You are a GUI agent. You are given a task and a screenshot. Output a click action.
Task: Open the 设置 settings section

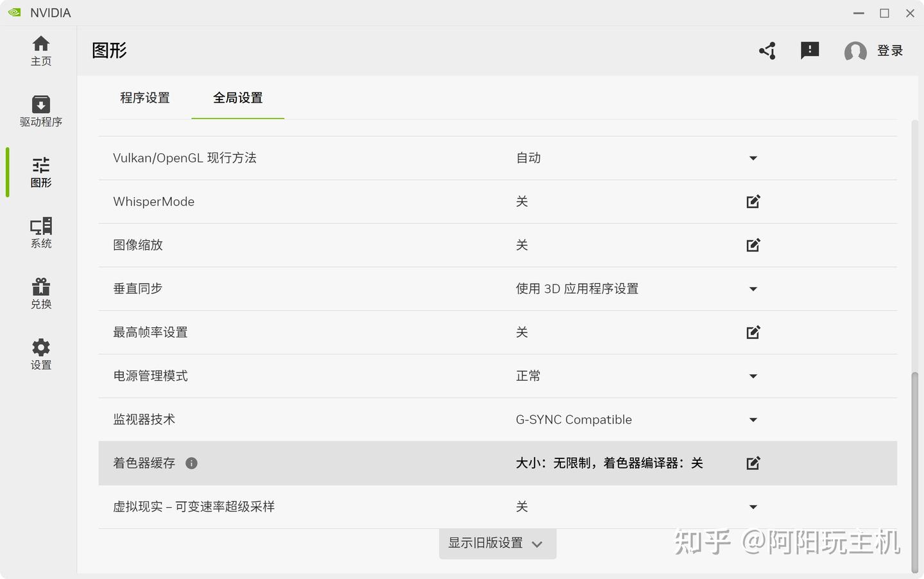[41, 354]
